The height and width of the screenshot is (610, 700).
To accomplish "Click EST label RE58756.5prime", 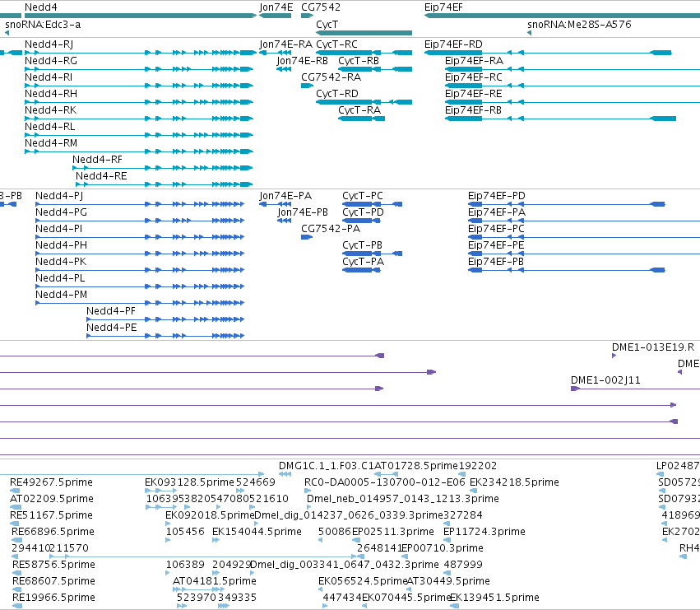I will coord(53,565).
